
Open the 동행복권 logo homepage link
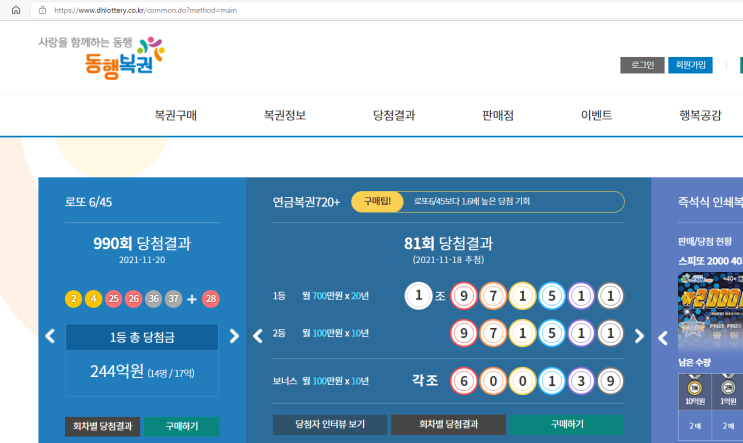click(101, 58)
